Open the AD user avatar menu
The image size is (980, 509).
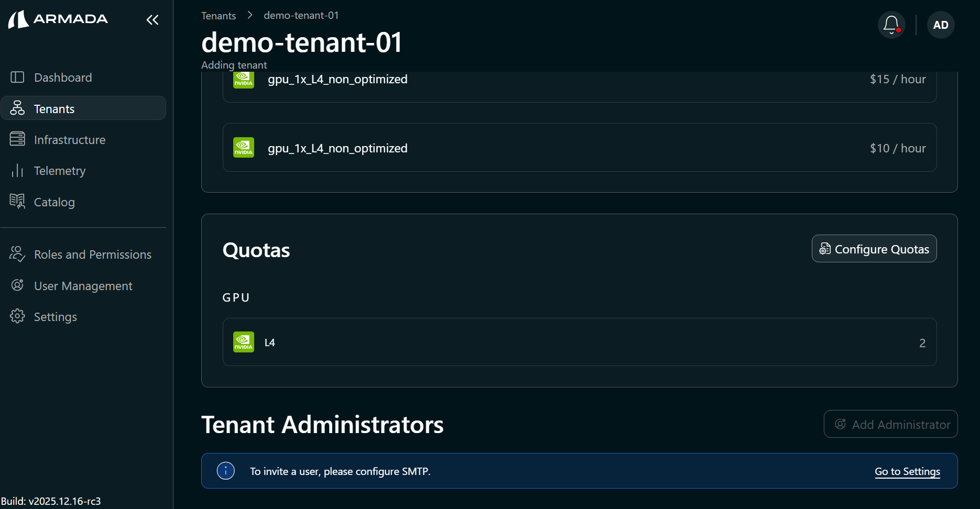click(940, 25)
